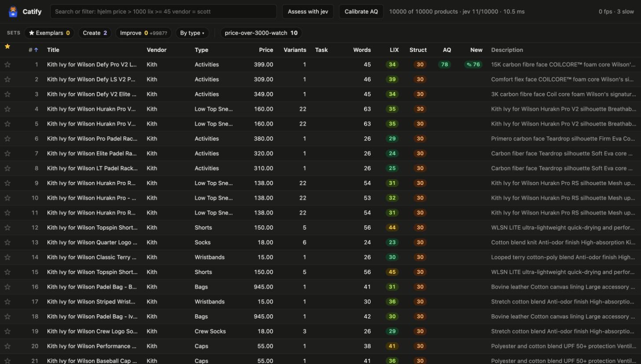Sort by the Vendor column header
Screen dimensions: 641x364
click(156, 50)
